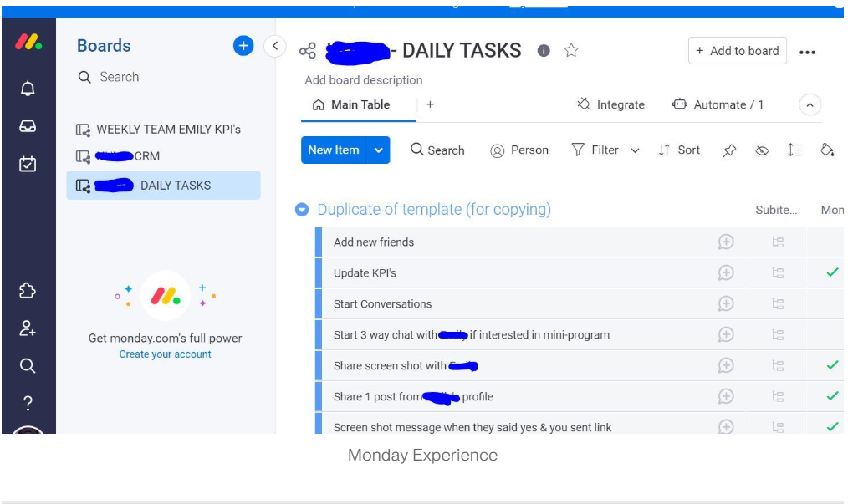Expand subitems for Start 3 way chat row
853x504 pixels.
click(778, 335)
